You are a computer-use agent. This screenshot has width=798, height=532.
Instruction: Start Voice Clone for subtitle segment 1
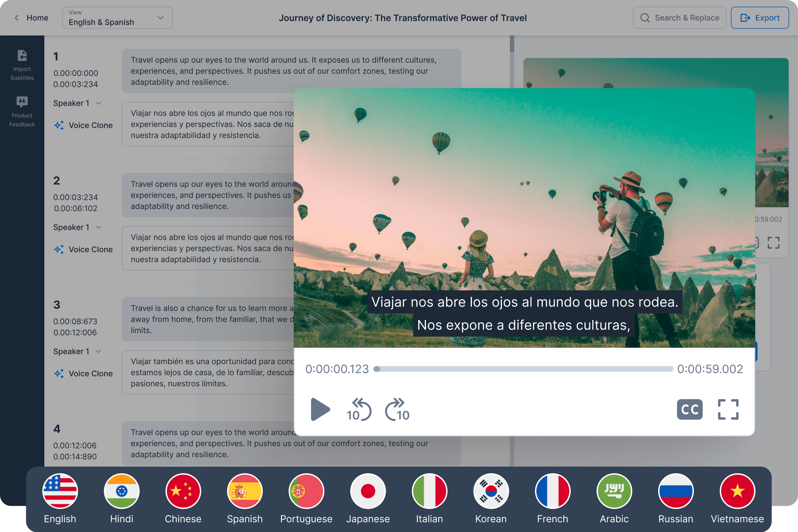pos(83,125)
